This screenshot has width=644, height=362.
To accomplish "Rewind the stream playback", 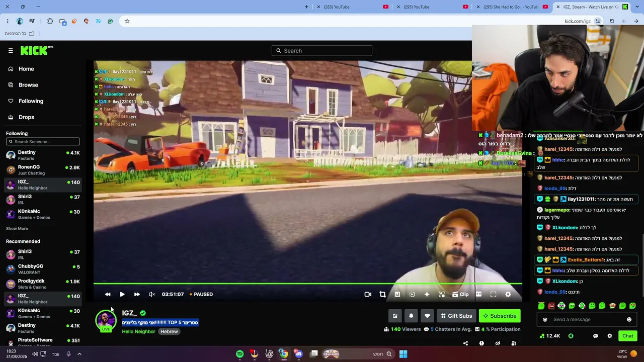I will click(108, 295).
